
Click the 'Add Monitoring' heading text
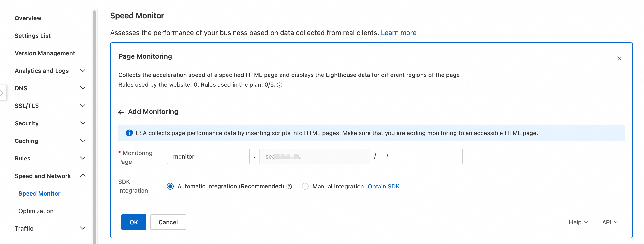(153, 112)
